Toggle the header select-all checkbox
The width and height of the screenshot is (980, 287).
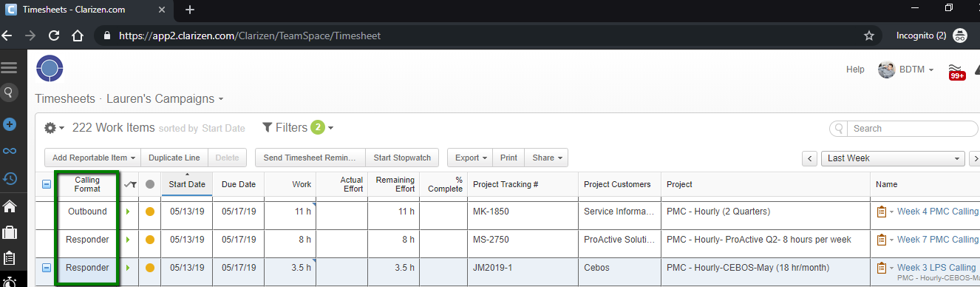(x=47, y=184)
